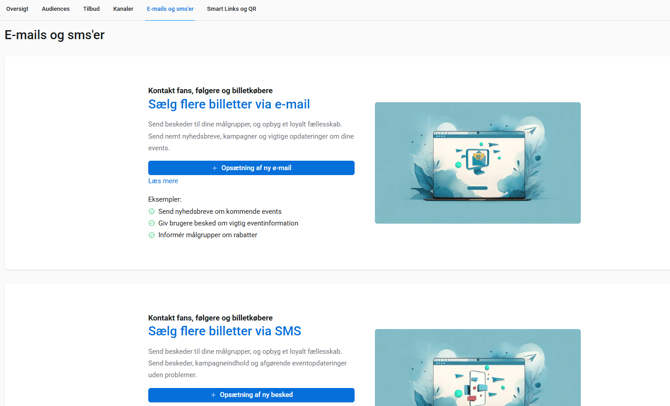This screenshot has width=670, height=406.
Task: Click the checkmark icon beside eventinformation example
Action: (152, 223)
